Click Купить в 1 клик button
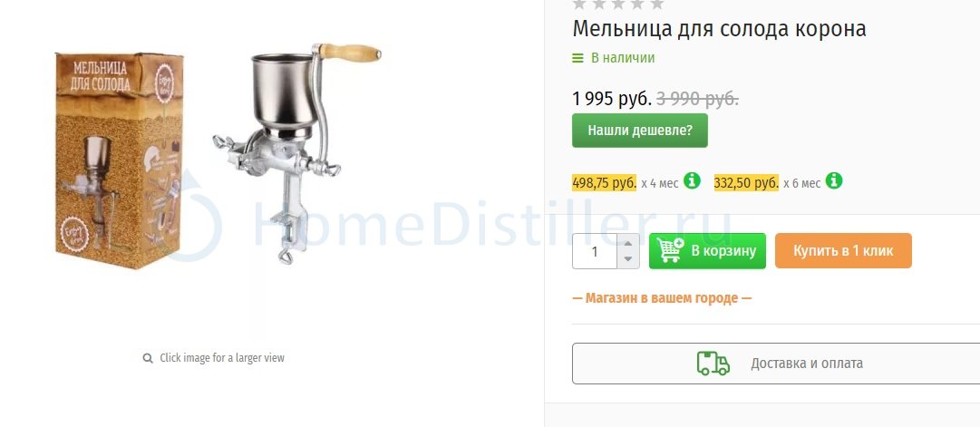 tap(843, 251)
